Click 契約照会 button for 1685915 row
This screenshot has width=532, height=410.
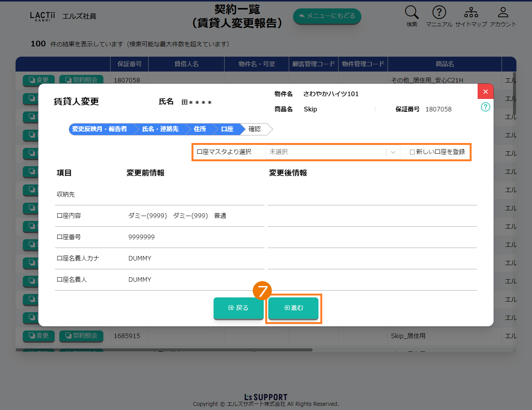pos(81,336)
